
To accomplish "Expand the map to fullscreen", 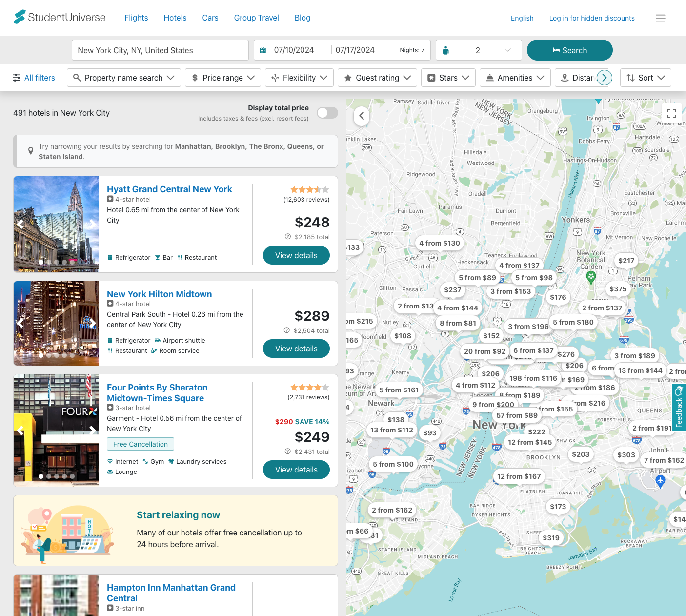I will (x=672, y=113).
